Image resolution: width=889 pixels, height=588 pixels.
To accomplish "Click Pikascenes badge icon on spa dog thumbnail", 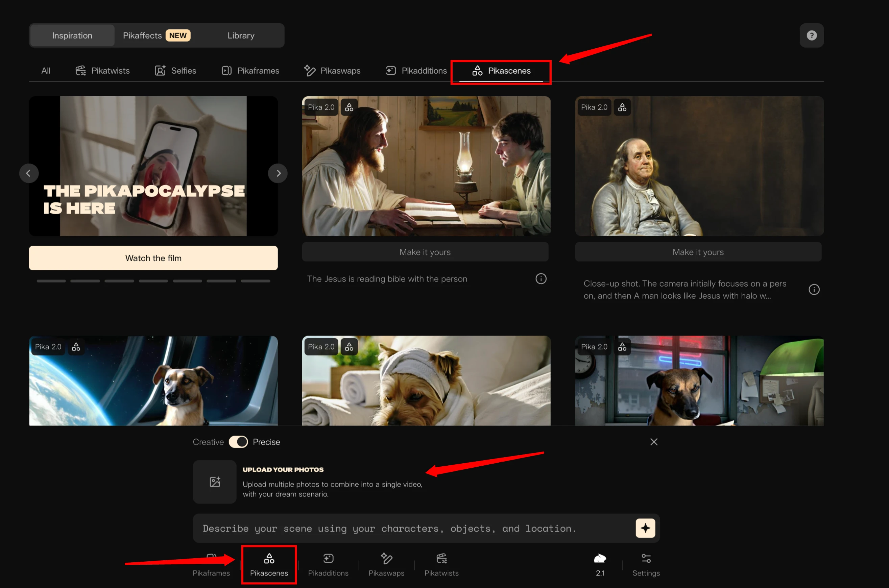I will (349, 347).
